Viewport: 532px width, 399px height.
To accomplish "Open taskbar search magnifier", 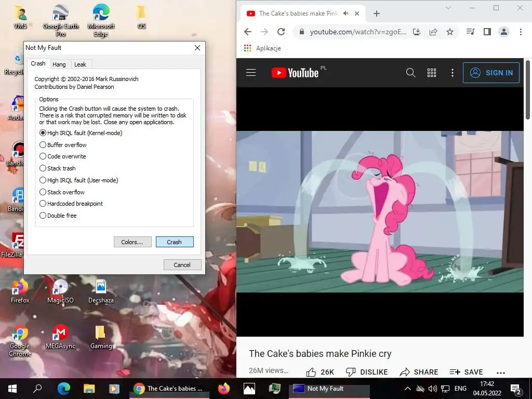I will click(37, 389).
